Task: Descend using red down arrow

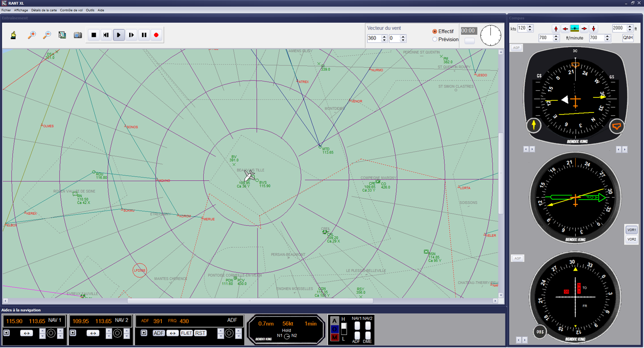Action: coord(594,29)
